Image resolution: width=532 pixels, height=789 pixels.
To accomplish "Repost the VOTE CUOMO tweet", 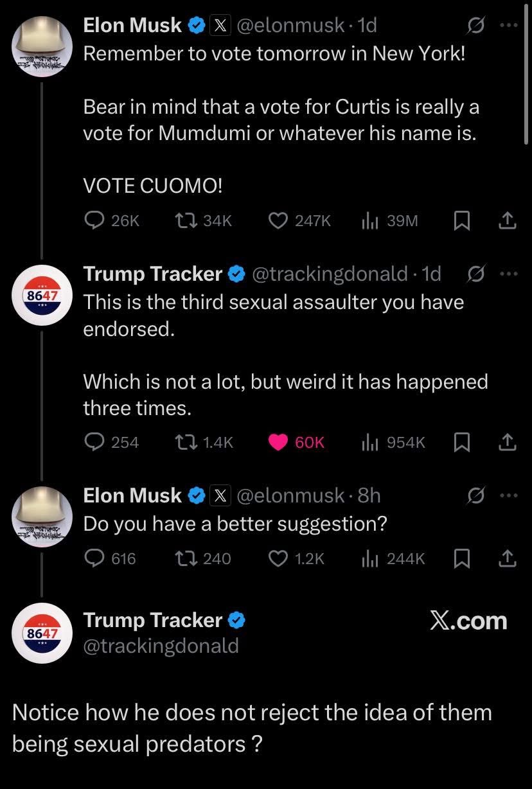I will tap(186, 221).
